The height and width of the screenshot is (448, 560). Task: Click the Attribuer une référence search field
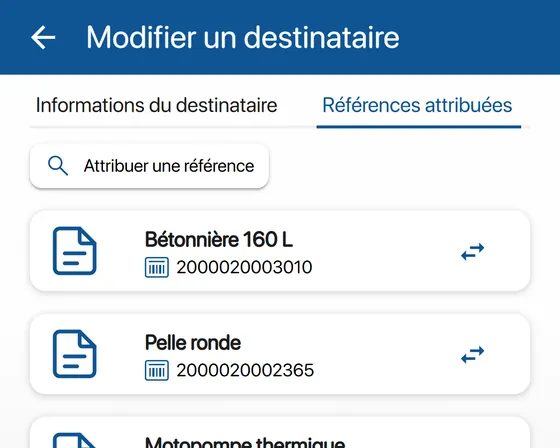(149, 166)
